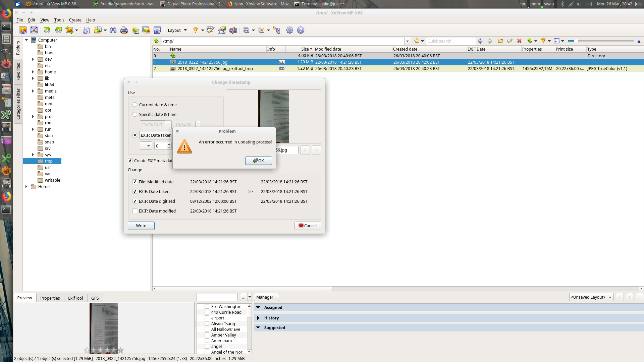Viewport: 644px width, 362px height.
Task: Click the red delete X icon
Action: pyautogui.click(x=519, y=41)
